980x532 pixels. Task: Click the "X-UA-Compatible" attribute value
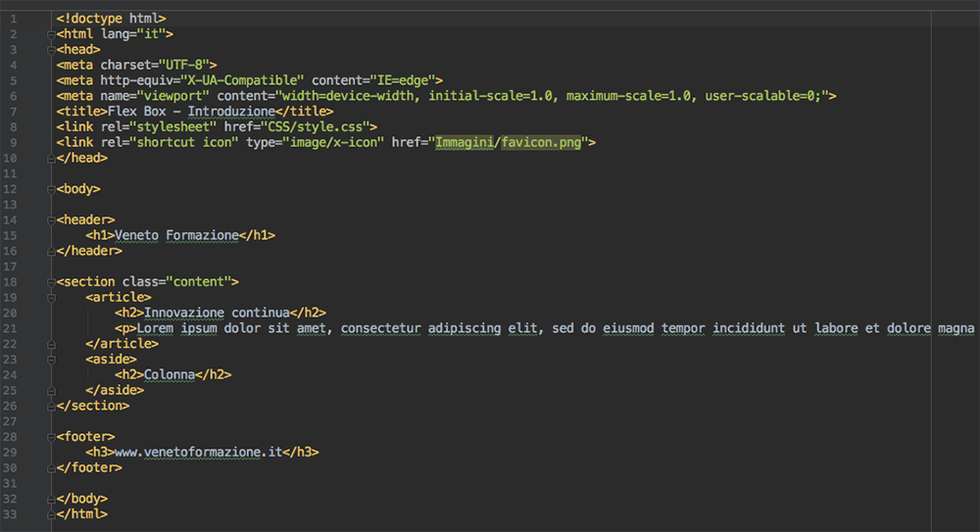(x=242, y=80)
